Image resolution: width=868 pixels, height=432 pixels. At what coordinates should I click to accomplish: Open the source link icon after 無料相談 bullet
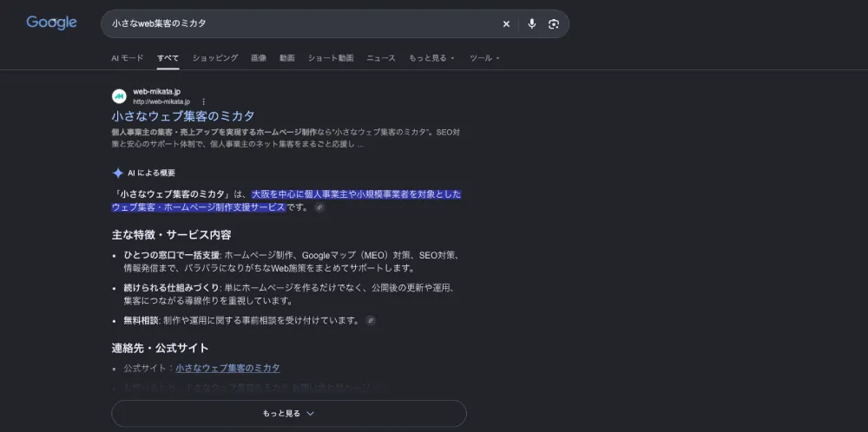(371, 320)
